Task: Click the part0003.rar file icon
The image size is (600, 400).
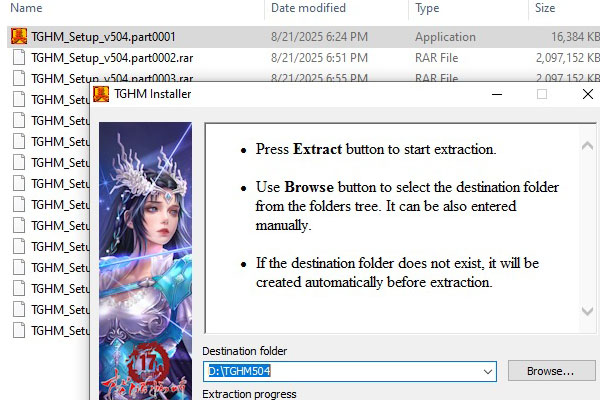Action: coord(18,78)
